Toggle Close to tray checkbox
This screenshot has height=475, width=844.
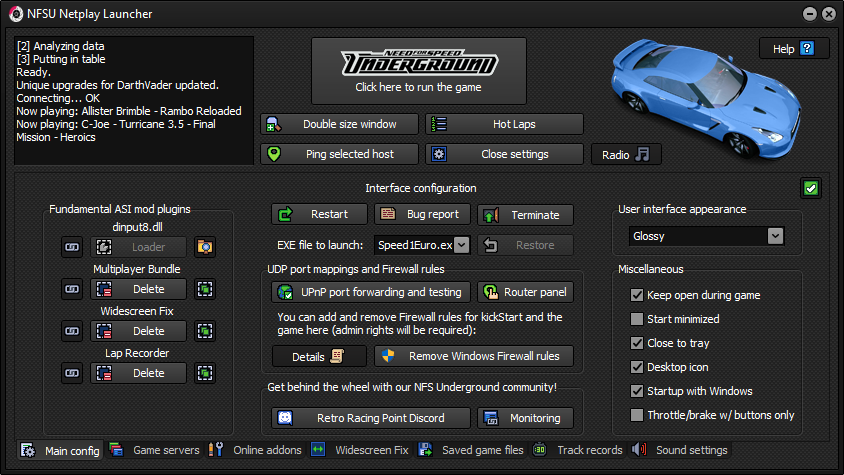[637, 343]
